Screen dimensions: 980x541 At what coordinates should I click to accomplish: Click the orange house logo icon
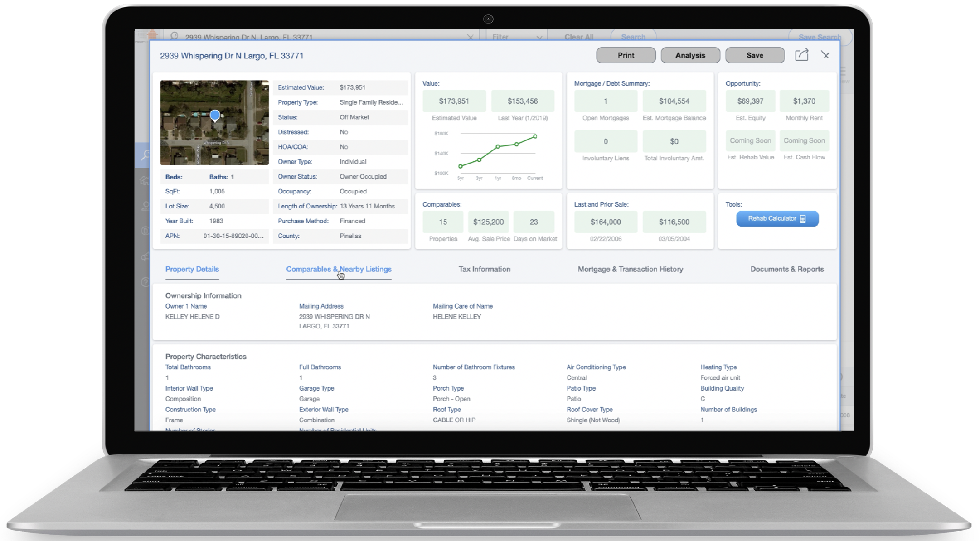click(152, 35)
